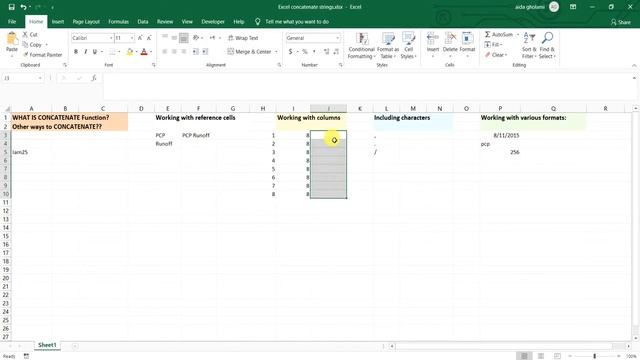
Task: Open the Ribbon Display Options button
Action: pyautogui.click(x=573, y=7)
